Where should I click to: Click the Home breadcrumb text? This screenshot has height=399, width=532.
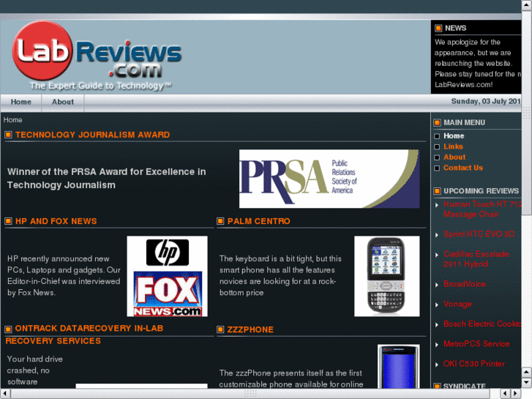[13, 120]
